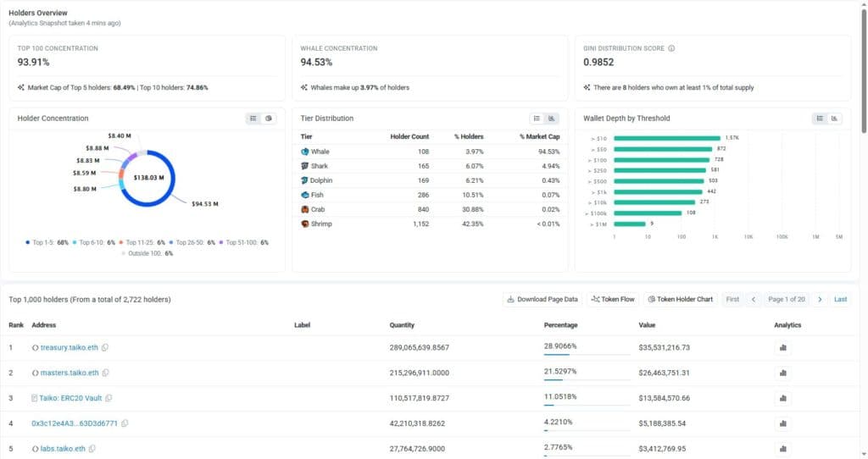Screen dimensions: 868x459
Task: Click the Whale tier icon
Action: (304, 152)
